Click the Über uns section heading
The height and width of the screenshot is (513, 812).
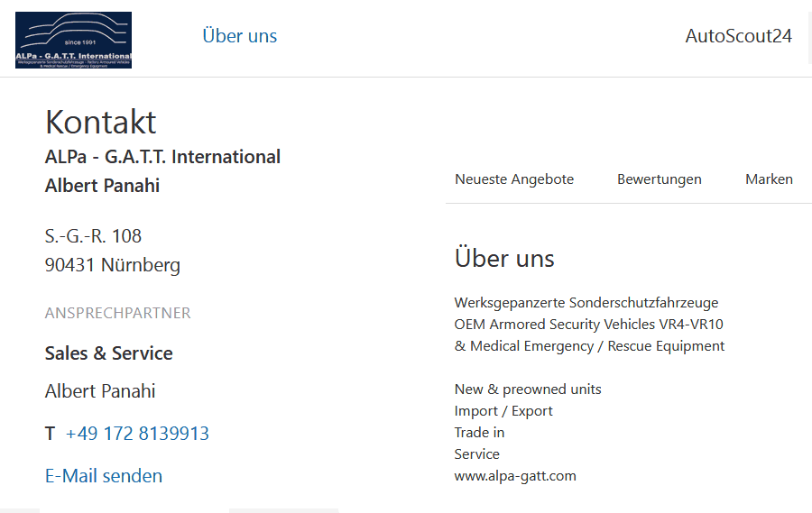pos(504,259)
